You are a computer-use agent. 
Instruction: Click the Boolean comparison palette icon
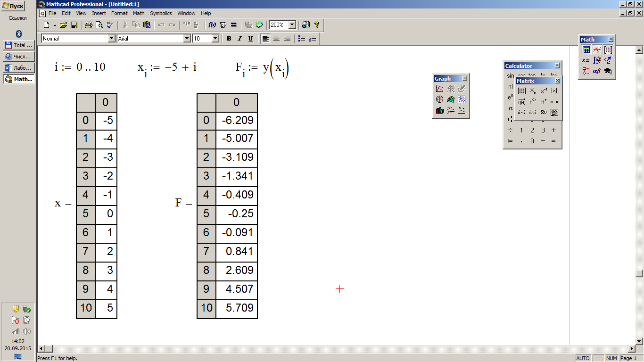point(608,60)
